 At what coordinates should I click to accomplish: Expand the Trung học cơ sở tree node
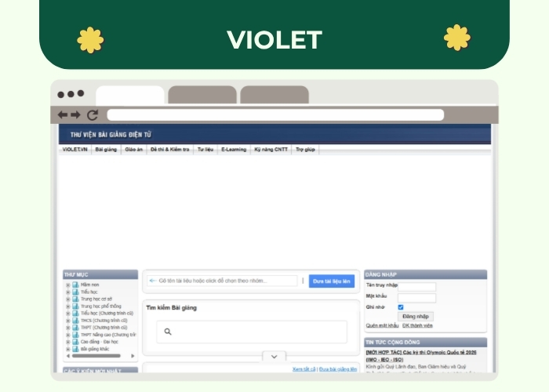click(68, 299)
